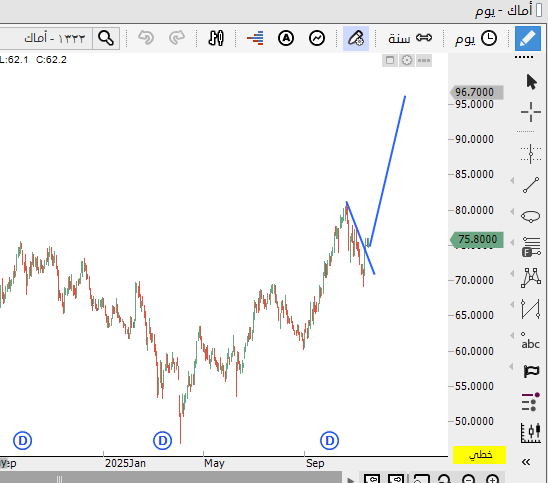This screenshot has width=548, height=483.
Task: Click the أماك - يوم window title
Action: (x=503, y=10)
